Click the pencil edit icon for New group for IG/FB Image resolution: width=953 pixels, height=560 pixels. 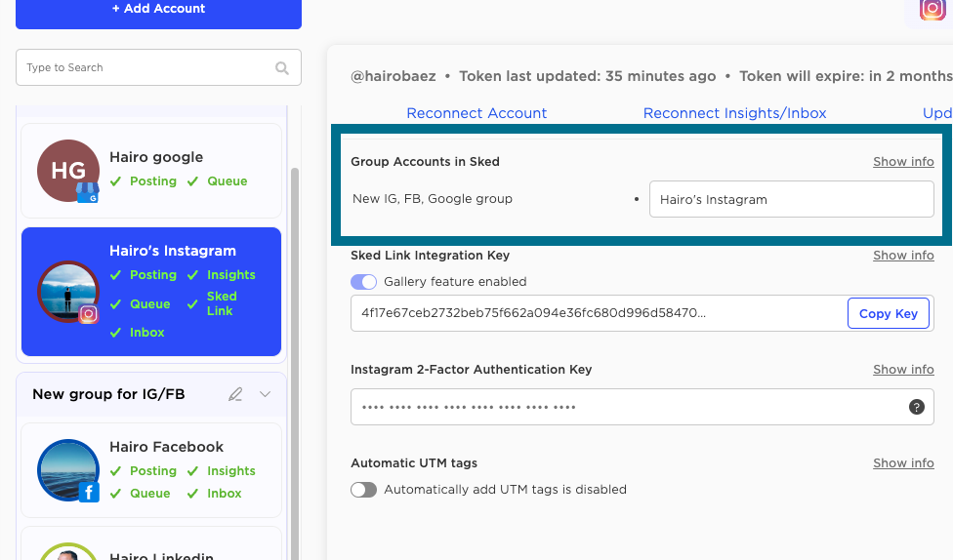coord(235,394)
